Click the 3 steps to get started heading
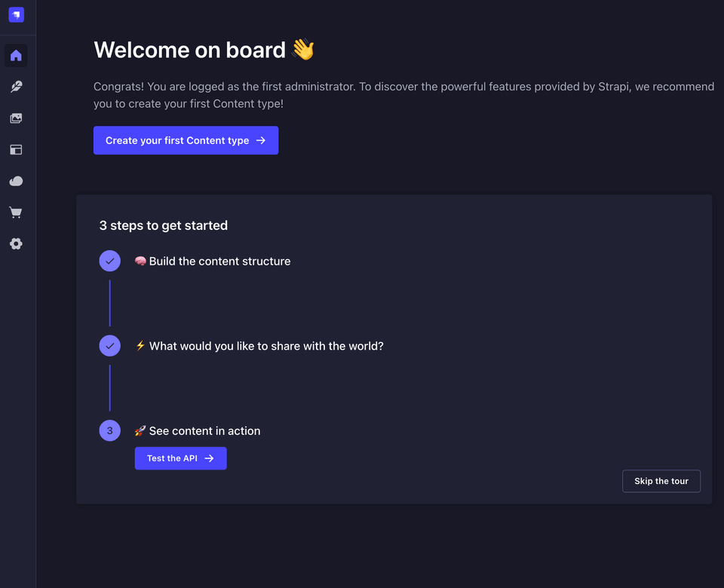Screen dimensions: 724x588 click(x=164, y=225)
